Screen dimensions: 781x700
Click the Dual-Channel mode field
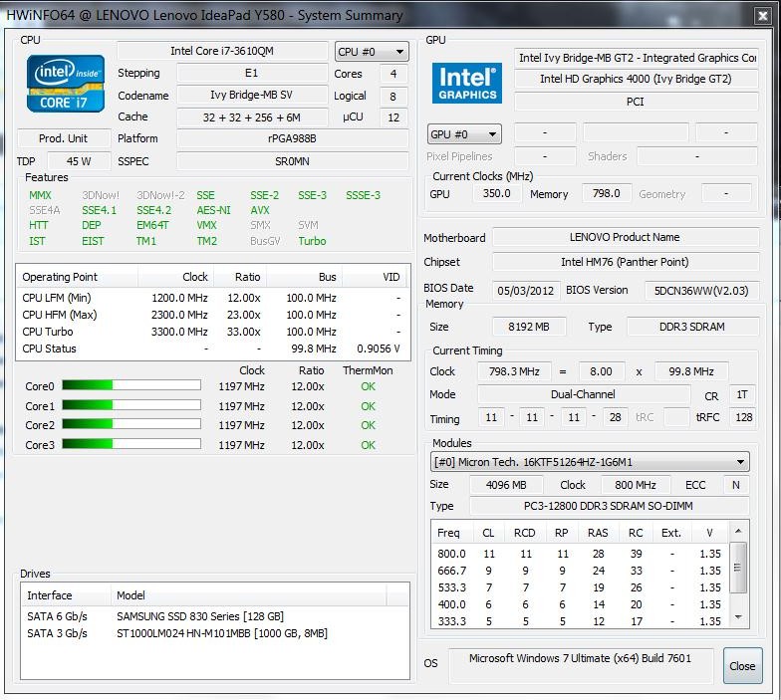pos(584,394)
